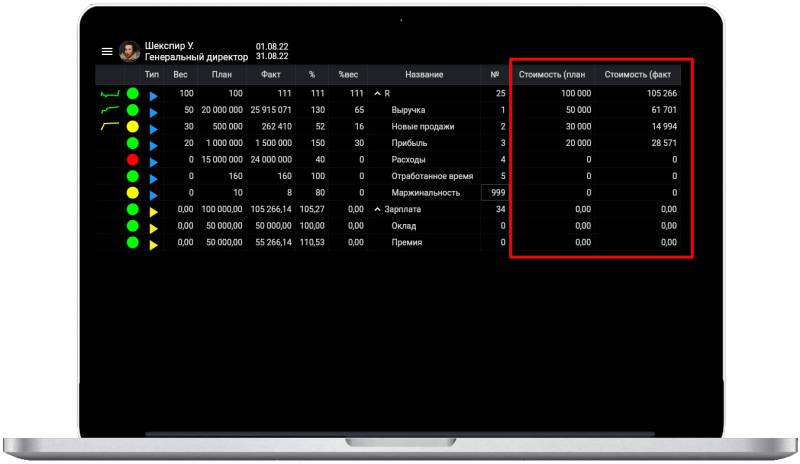800x464 pixels.
Task: Click the Стоимость (план column header
Action: [552, 75]
